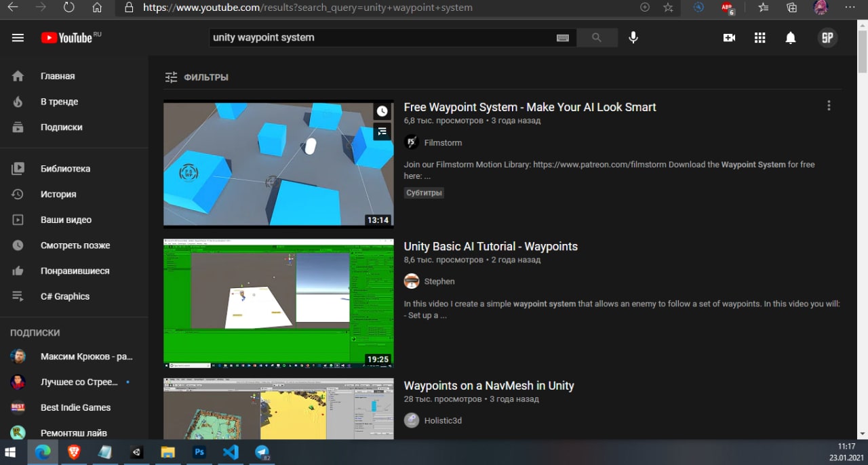
Task: Open the taskbar clock and date
Action: (846, 452)
